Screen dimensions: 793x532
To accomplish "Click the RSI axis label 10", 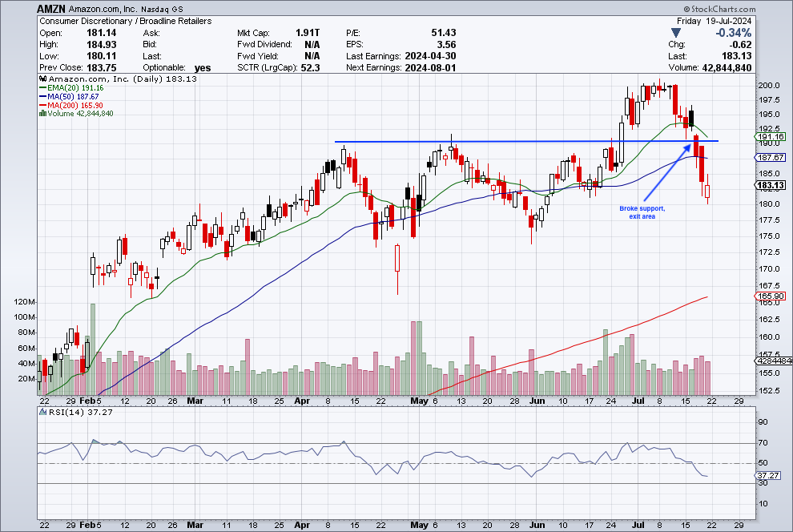I will tap(763, 504).
